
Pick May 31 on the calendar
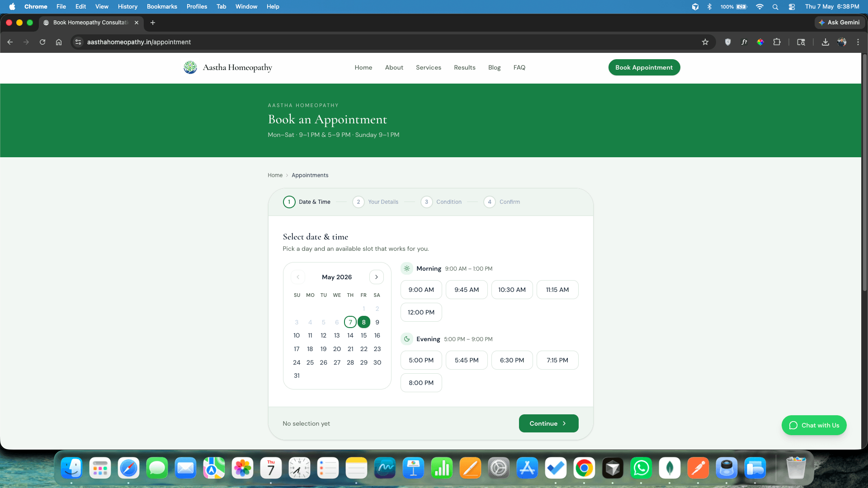pyautogui.click(x=297, y=375)
